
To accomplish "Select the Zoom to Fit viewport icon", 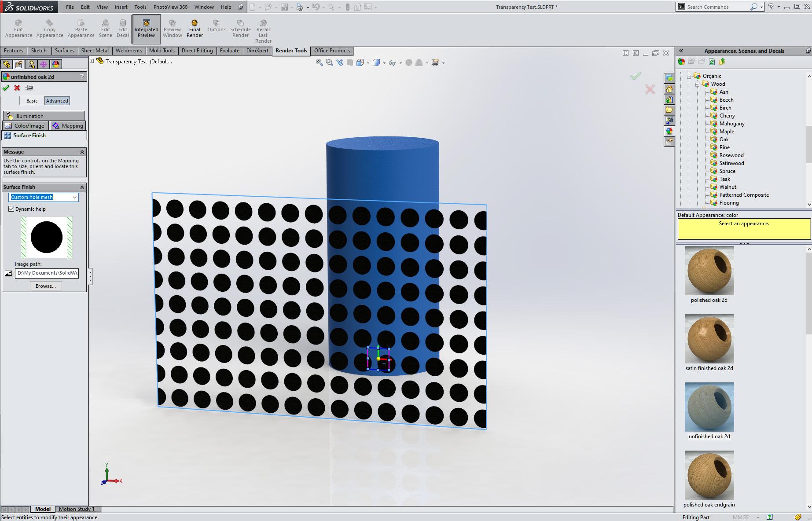I will click(x=320, y=62).
